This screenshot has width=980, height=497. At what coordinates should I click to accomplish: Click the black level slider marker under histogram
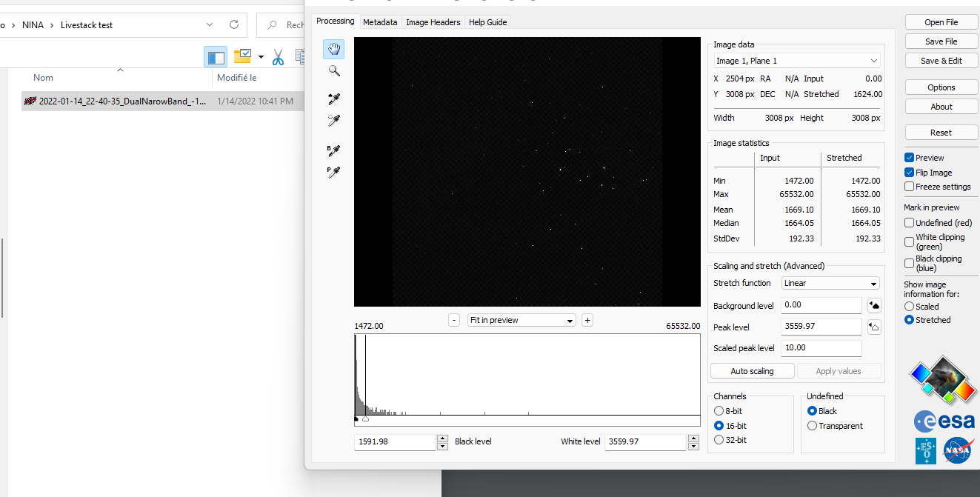[x=356, y=419]
